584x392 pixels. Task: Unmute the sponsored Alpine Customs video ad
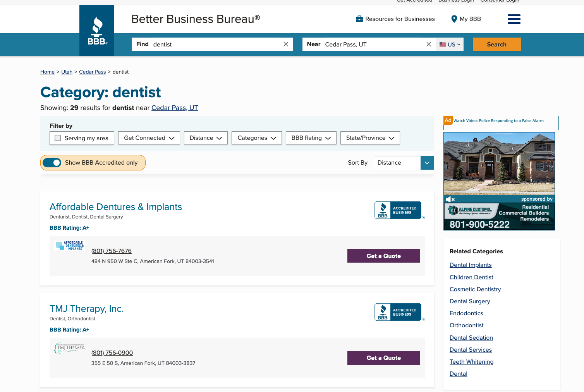coord(448,199)
